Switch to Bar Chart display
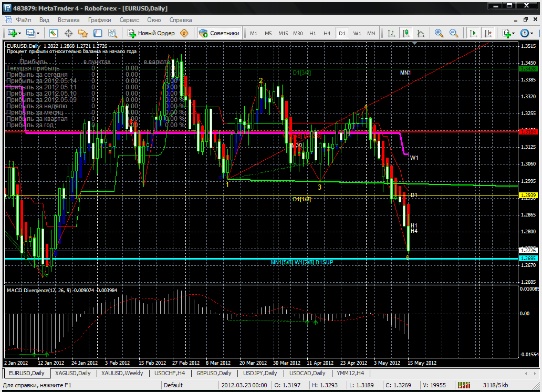 (391, 33)
